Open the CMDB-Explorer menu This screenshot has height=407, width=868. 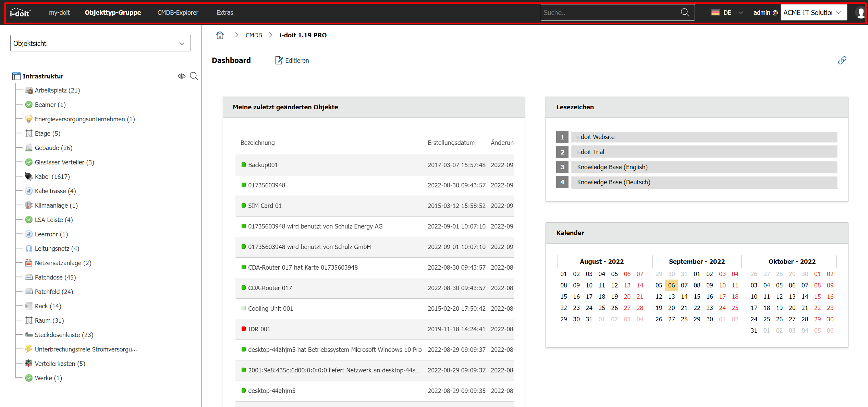point(178,13)
